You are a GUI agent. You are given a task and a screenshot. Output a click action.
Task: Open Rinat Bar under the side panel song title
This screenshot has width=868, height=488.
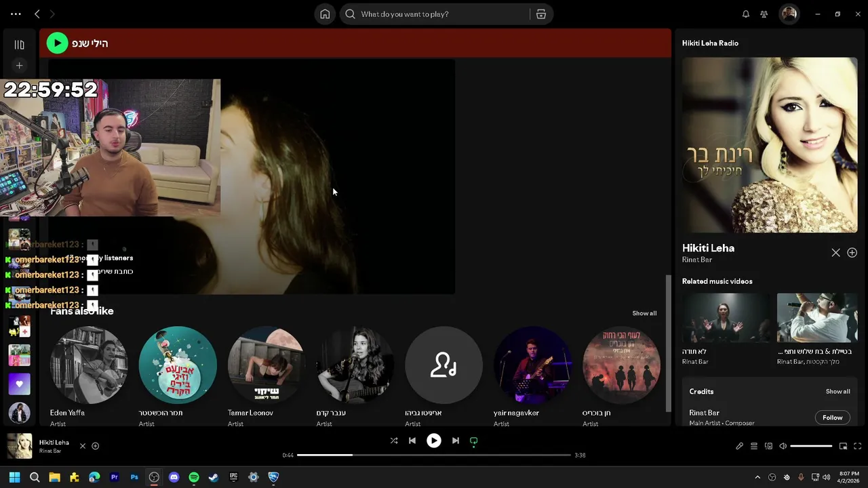[x=697, y=260]
